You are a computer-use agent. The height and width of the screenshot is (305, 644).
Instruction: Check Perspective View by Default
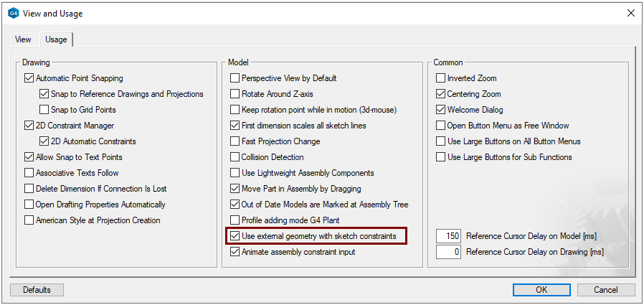[x=235, y=78]
